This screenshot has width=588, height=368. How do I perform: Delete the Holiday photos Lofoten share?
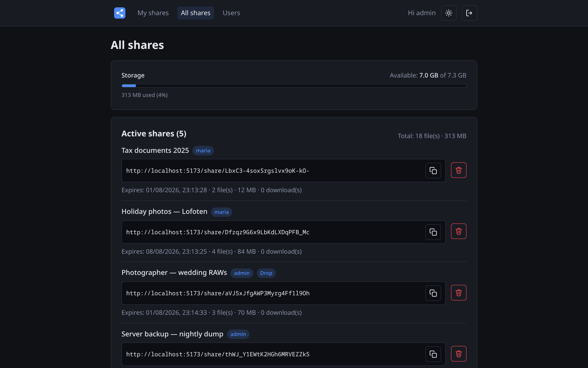[459, 231]
